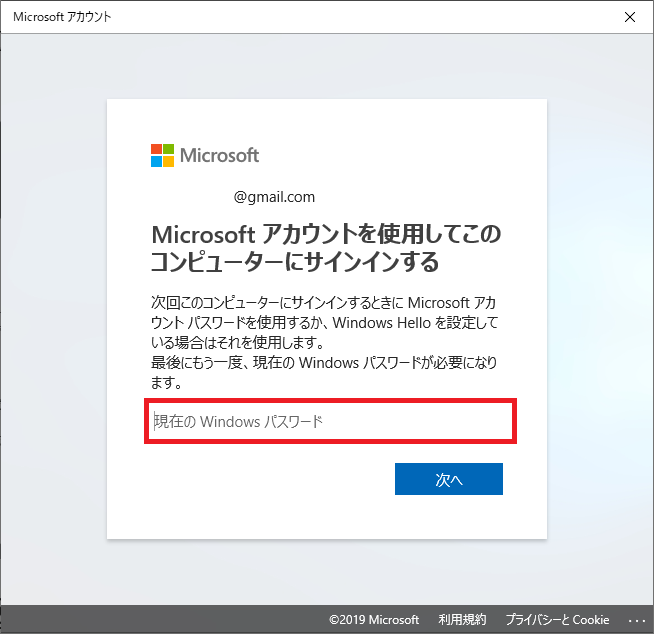This screenshot has width=654, height=634.
Task: Click the empty middle of title bar
Action: pos(350,17)
